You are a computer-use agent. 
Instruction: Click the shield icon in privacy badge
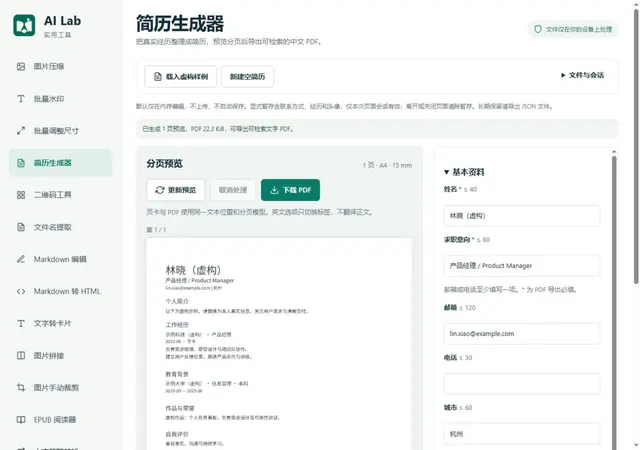pos(538,29)
